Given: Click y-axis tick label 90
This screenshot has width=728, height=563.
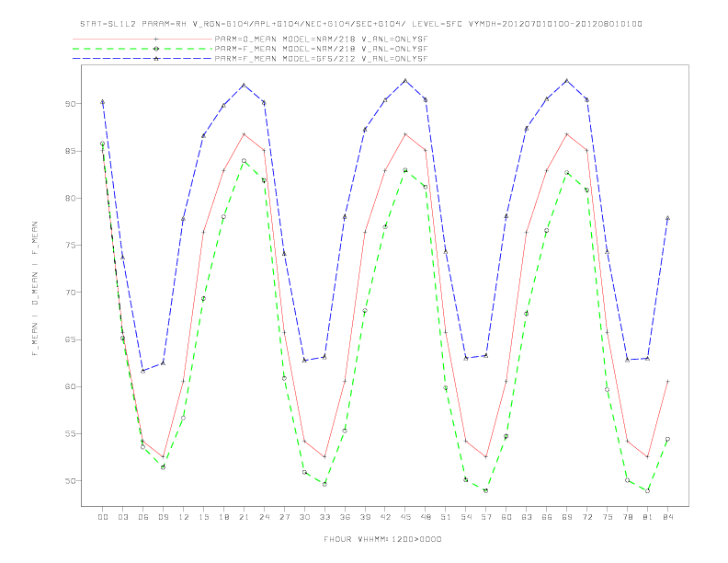Looking at the screenshot, I should [70, 104].
